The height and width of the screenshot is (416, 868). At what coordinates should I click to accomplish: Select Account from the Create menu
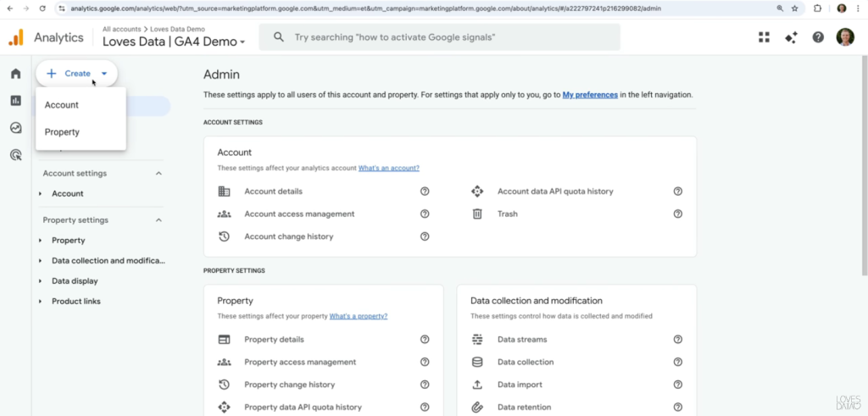pyautogui.click(x=81, y=105)
